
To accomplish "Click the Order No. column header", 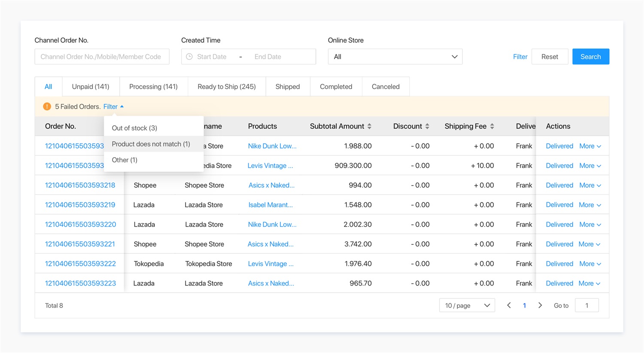I will tap(61, 126).
